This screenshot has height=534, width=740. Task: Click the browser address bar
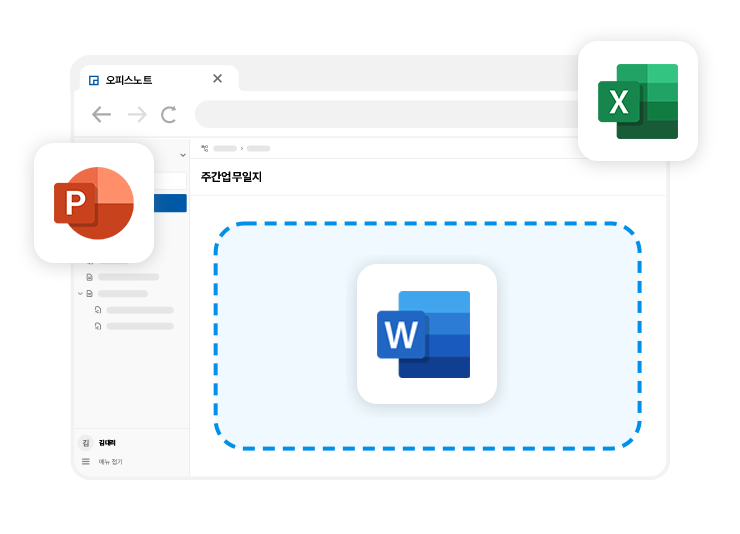tap(387, 114)
